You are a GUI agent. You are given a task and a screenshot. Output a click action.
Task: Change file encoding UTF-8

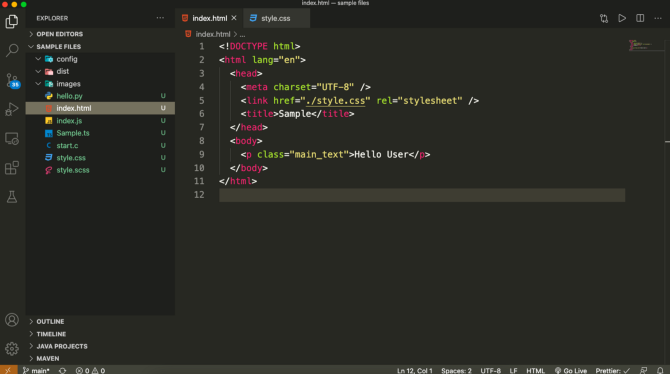click(x=491, y=371)
